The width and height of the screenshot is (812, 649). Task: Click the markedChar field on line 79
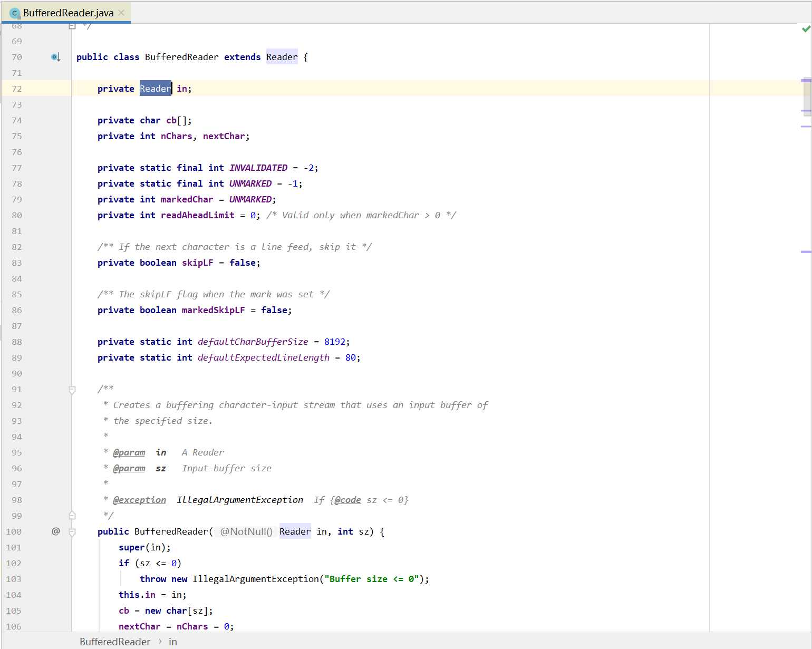187,199
